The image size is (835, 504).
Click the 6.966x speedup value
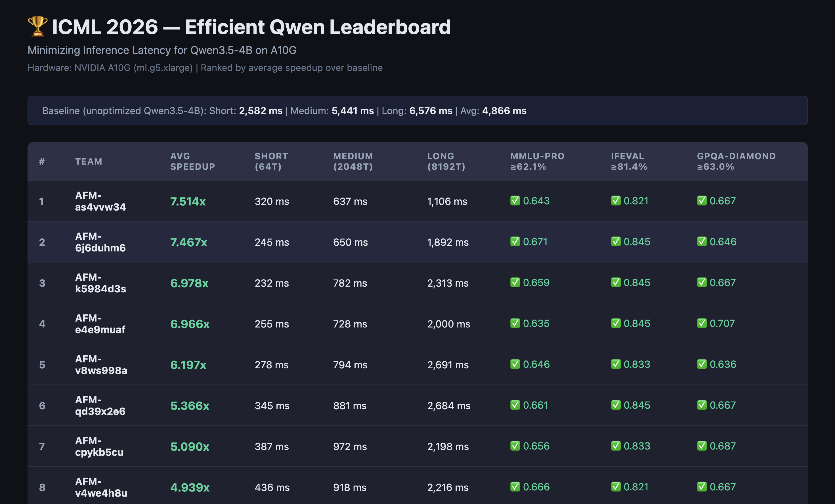tap(190, 324)
